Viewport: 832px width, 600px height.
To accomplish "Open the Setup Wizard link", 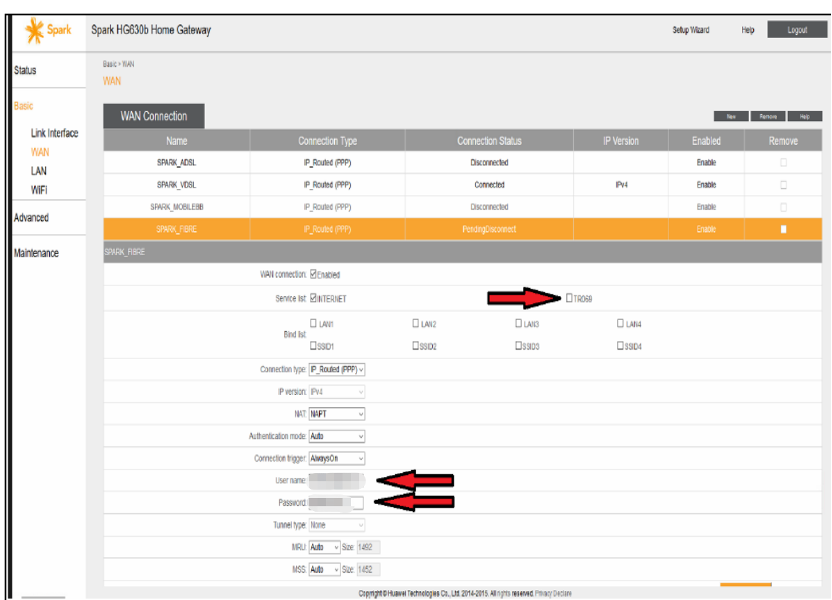I will (691, 30).
